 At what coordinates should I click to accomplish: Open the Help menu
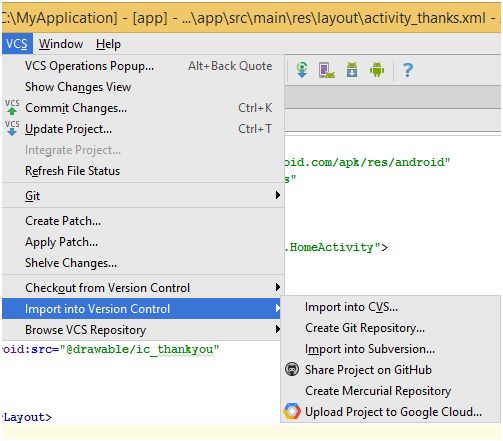[x=108, y=44]
